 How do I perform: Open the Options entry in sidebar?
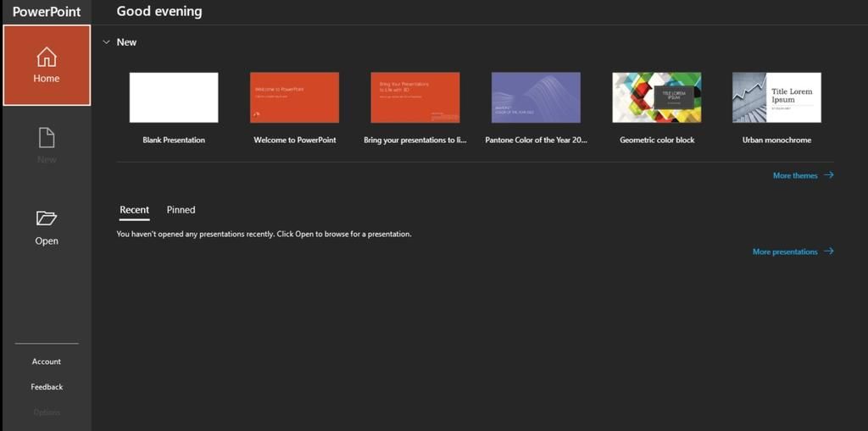(x=47, y=412)
